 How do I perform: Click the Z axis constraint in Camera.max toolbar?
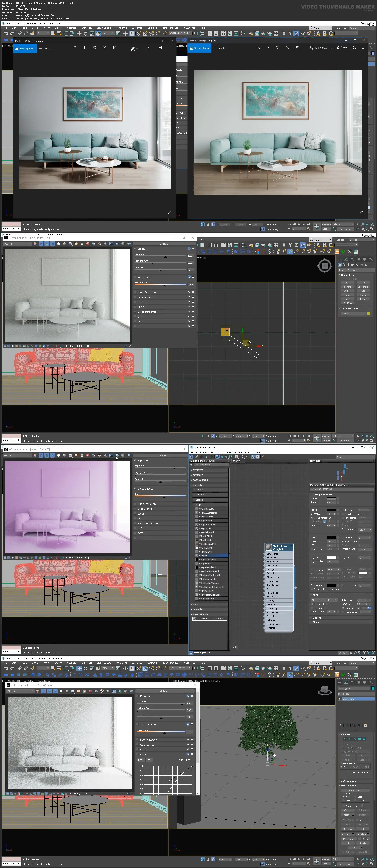tap(296, 33)
